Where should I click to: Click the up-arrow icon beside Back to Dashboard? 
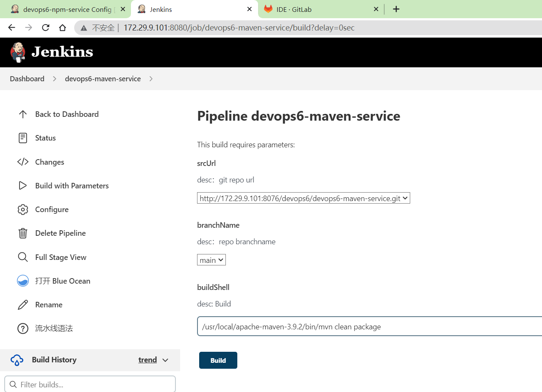click(x=23, y=114)
